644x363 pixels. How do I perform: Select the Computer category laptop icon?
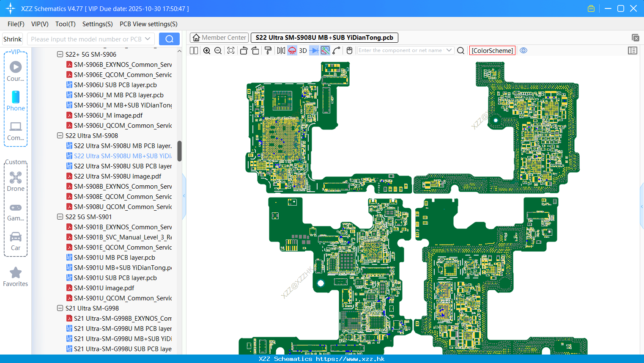coord(16,126)
